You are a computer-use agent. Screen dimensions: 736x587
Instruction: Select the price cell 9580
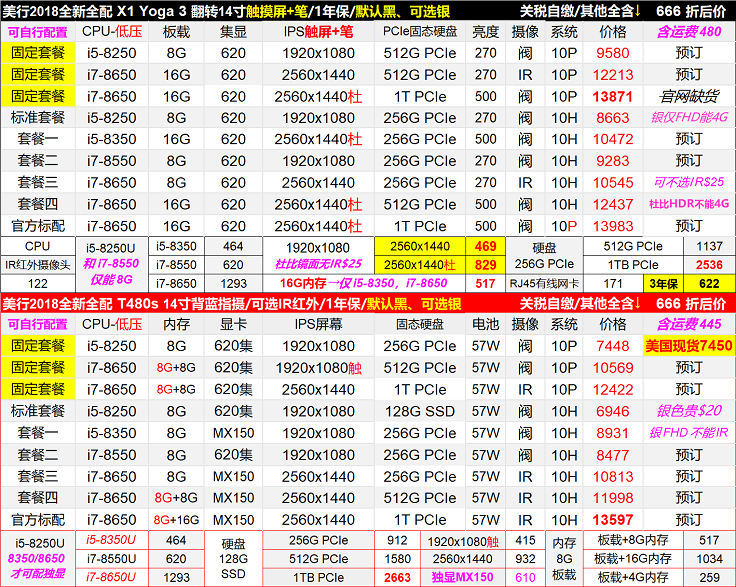(x=613, y=53)
